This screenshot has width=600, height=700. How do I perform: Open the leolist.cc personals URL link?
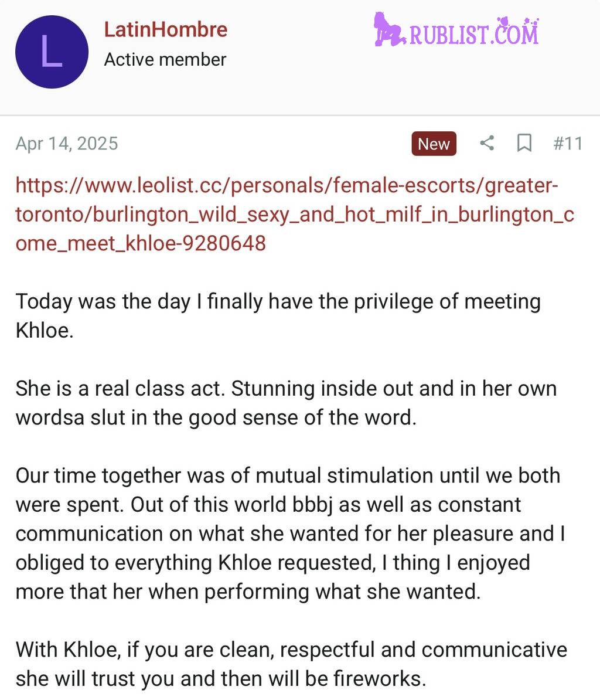(x=294, y=215)
